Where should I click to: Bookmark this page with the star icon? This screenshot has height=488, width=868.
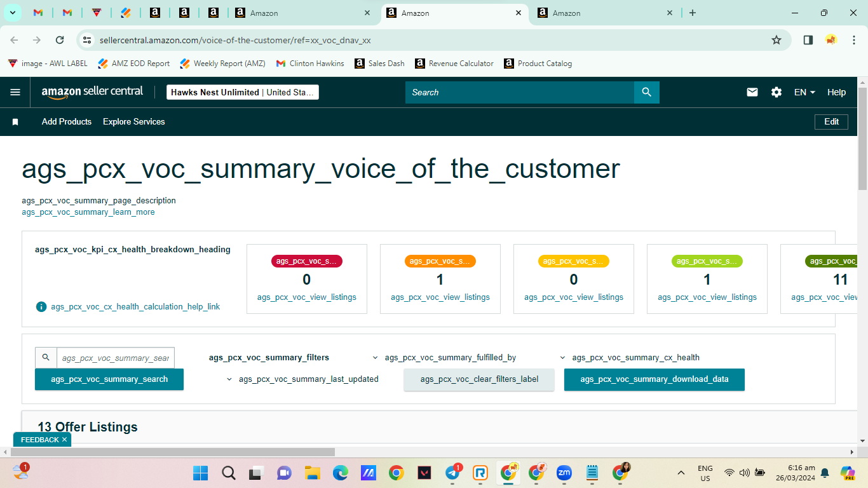[776, 40]
